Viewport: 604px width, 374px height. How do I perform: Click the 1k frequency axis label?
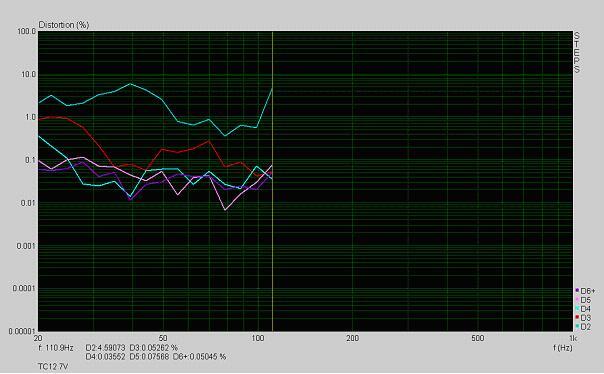573,338
